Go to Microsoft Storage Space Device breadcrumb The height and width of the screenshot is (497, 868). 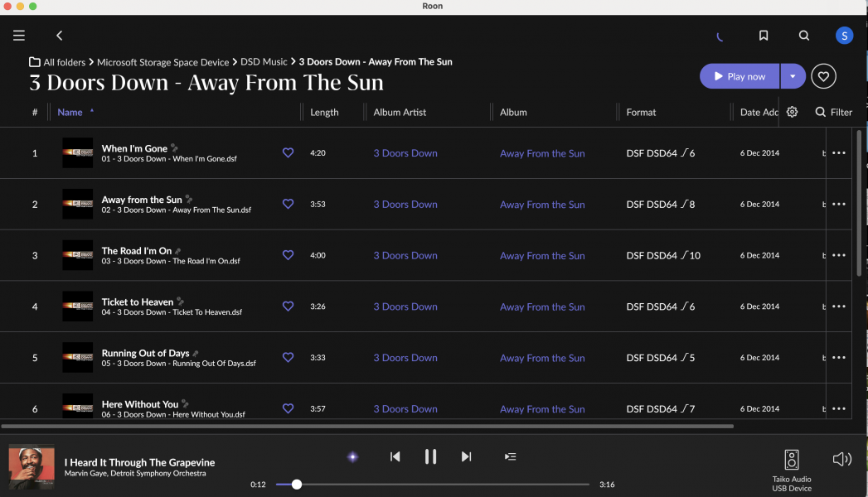coord(162,62)
